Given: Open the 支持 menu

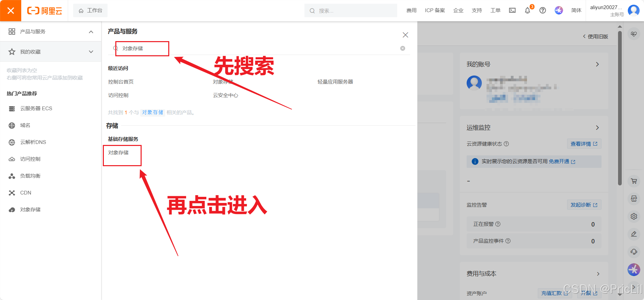Looking at the screenshot, I should click(477, 10).
